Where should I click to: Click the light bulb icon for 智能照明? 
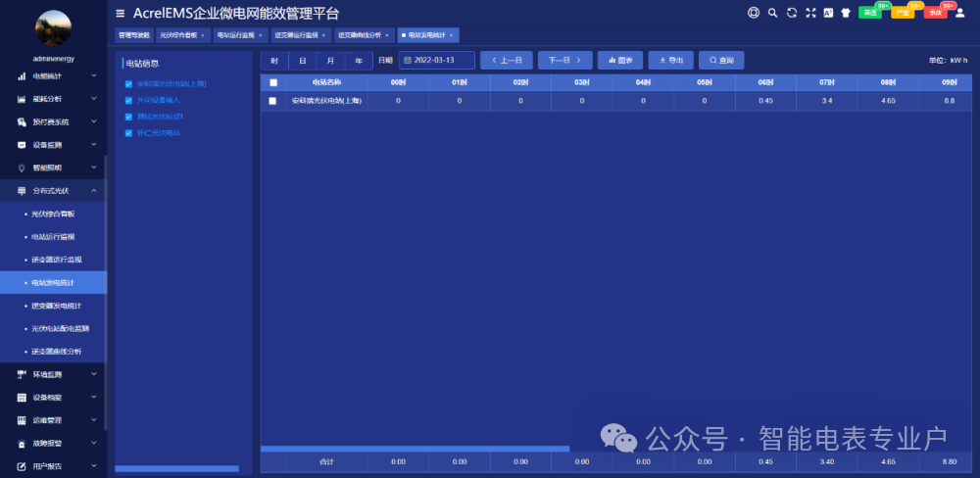pos(22,167)
